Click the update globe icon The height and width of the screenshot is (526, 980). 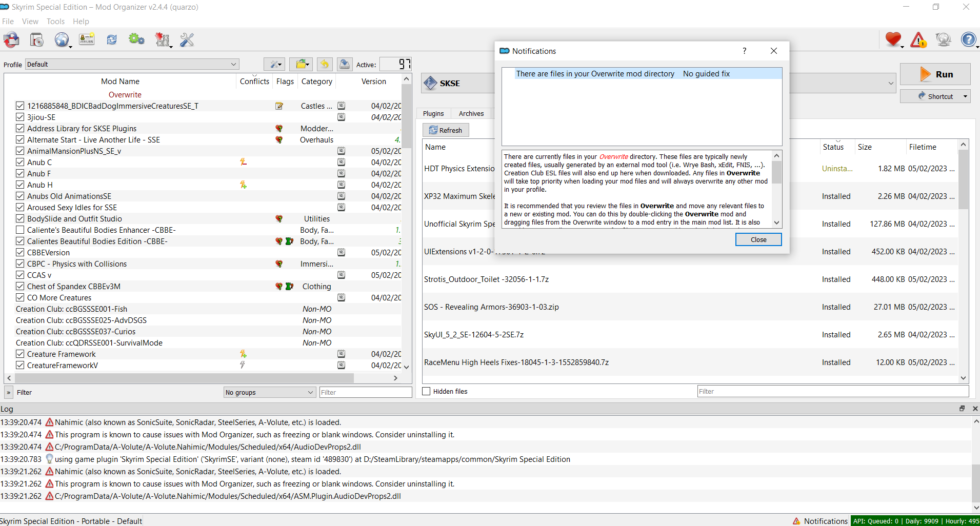coord(943,39)
